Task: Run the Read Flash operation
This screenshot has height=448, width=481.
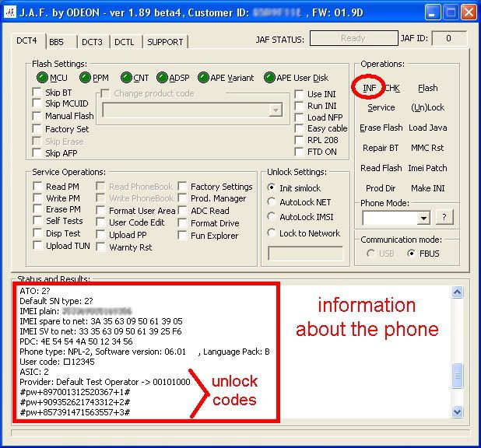Action: pos(381,168)
